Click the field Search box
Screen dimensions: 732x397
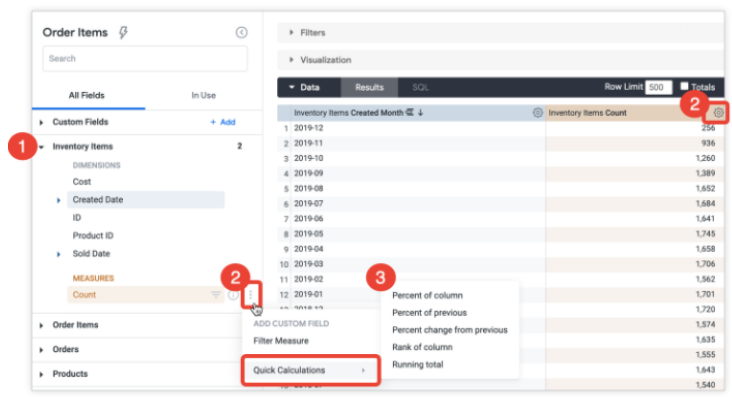click(x=145, y=58)
